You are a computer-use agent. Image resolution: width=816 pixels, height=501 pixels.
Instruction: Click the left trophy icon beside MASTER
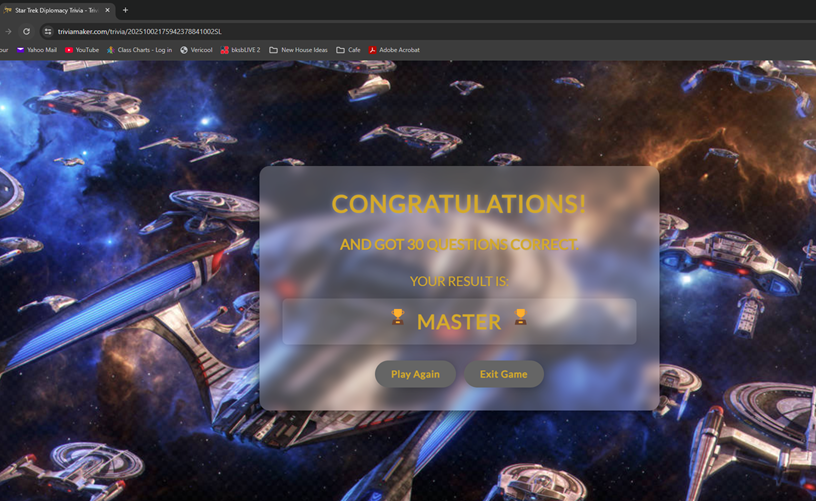coord(397,318)
